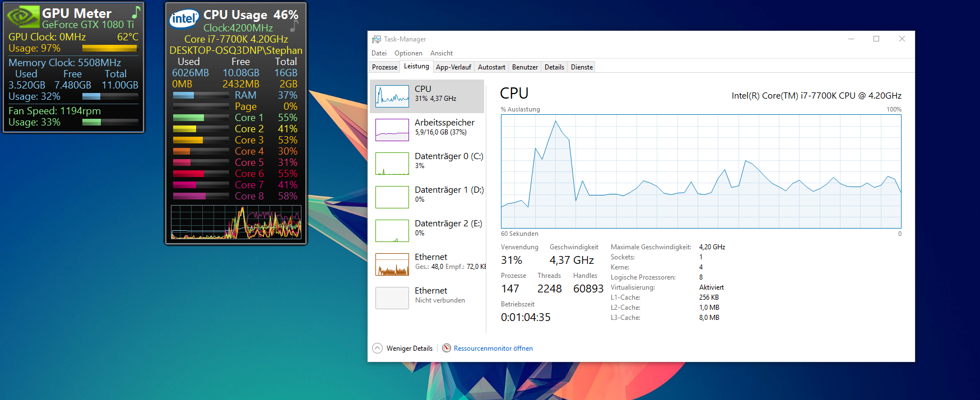Screen dimensions: 980x400
Task: Click DESKTOP-OSQ3DNP\Stephan text
Action: 236,50
